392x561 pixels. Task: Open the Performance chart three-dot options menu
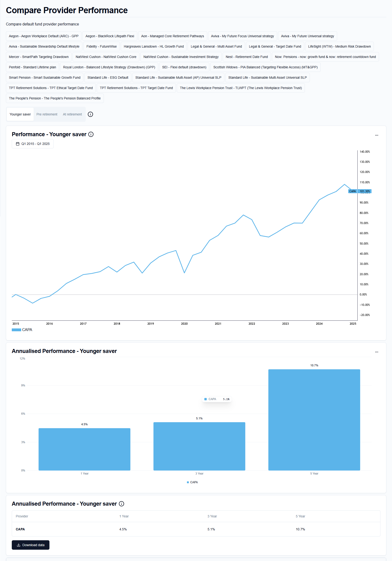pyautogui.click(x=376, y=135)
